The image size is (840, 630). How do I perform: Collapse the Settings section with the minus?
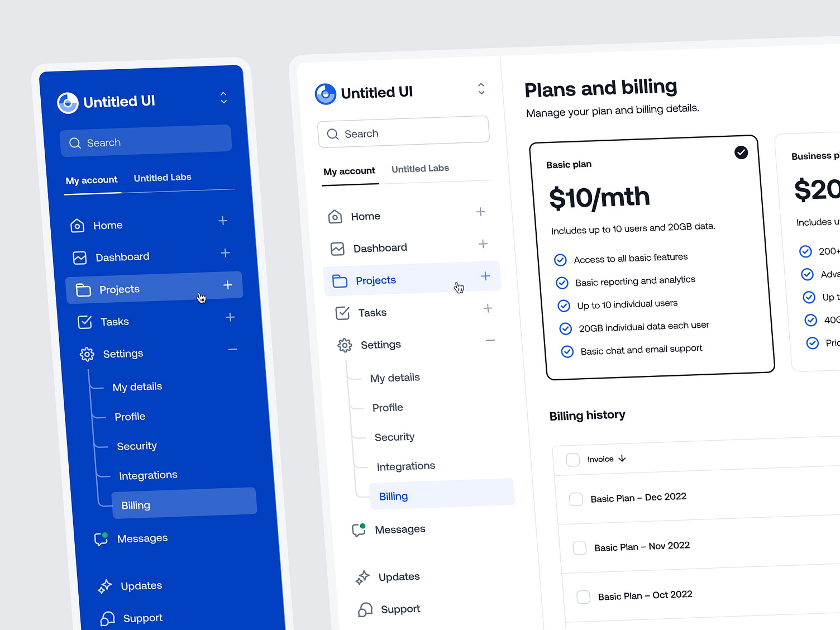coord(490,341)
